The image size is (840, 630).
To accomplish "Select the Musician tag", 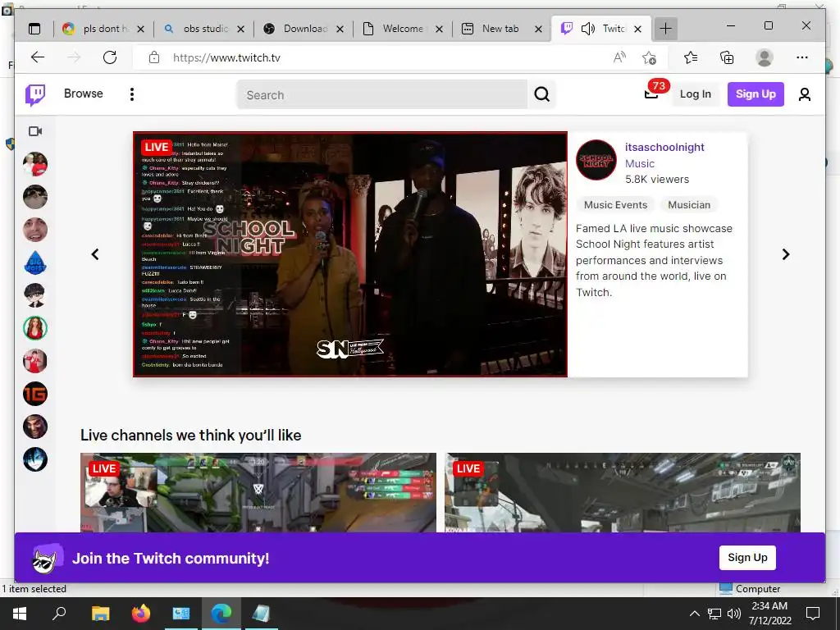I will point(689,204).
